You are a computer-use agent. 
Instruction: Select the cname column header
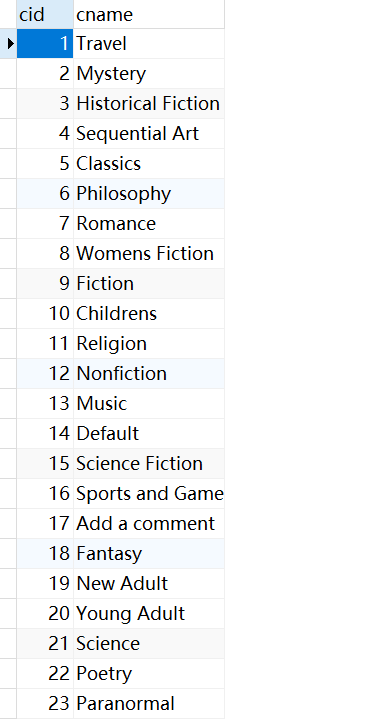(x=149, y=15)
